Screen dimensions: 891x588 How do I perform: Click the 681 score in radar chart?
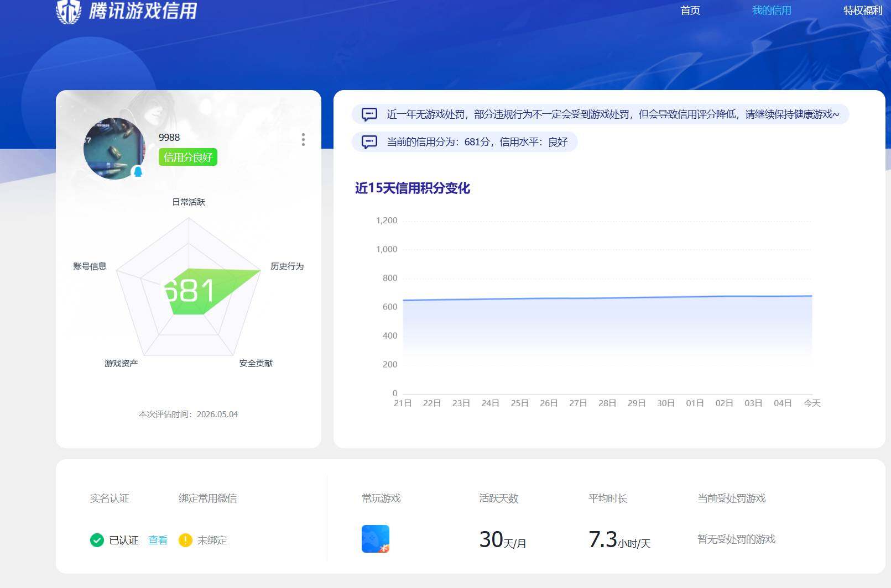pyautogui.click(x=189, y=290)
